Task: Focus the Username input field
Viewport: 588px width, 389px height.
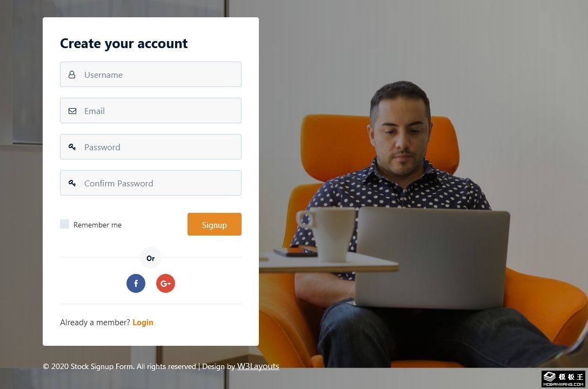Action: coord(151,74)
